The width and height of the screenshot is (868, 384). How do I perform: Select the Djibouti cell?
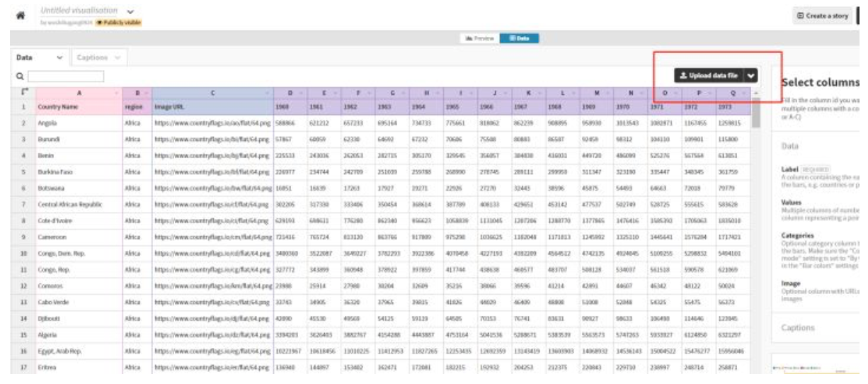79,319
